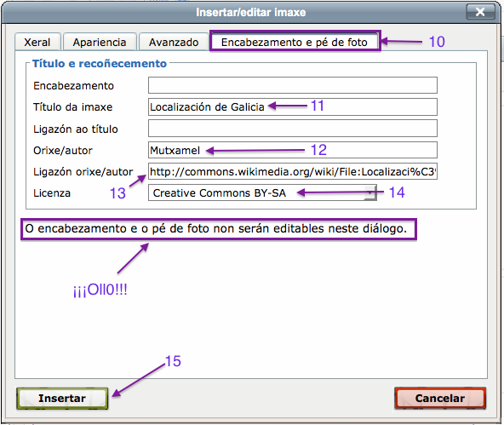Click the Cancelar button
504x425 pixels.
(440, 398)
